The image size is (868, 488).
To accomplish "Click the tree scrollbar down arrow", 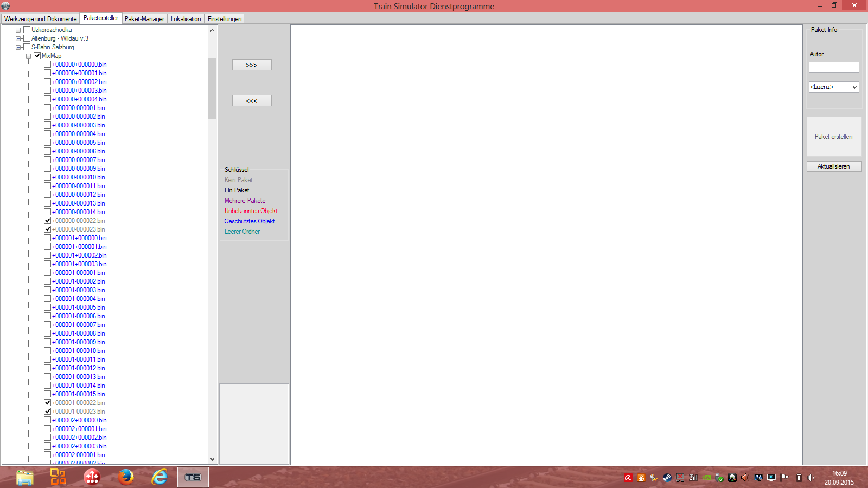I will [212, 459].
